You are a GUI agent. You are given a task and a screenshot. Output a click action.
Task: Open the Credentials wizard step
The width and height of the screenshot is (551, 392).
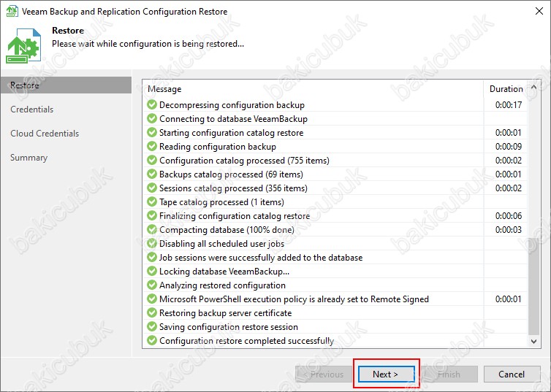[x=32, y=109]
